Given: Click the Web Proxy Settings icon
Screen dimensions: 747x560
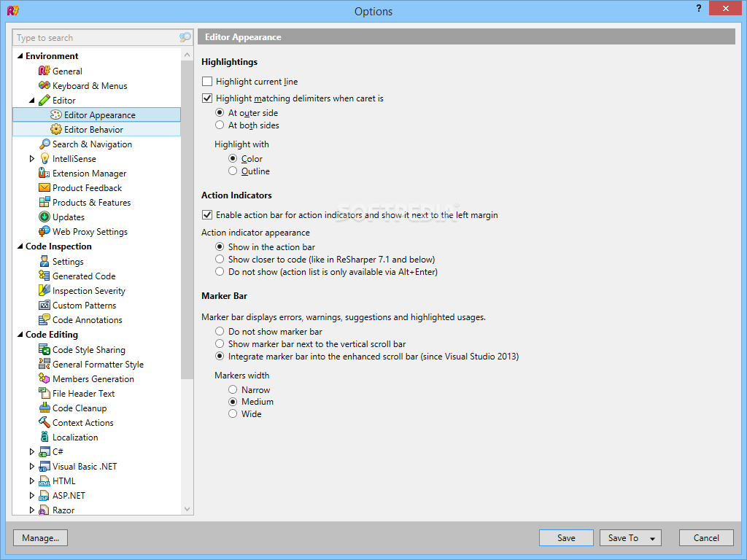Looking at the screenshot, I should [x=44, y=231].
